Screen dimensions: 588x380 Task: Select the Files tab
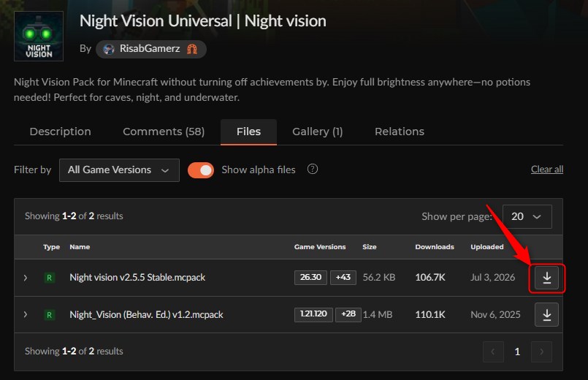coord(248,132)
